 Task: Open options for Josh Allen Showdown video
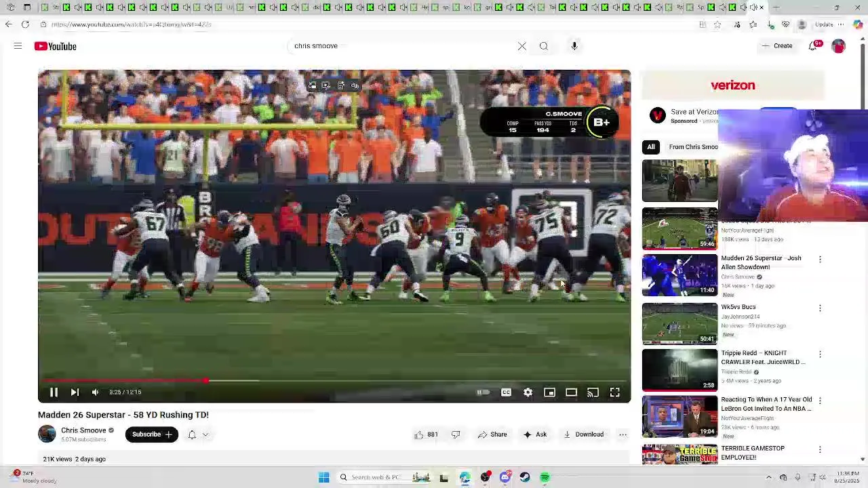point(820,260)
